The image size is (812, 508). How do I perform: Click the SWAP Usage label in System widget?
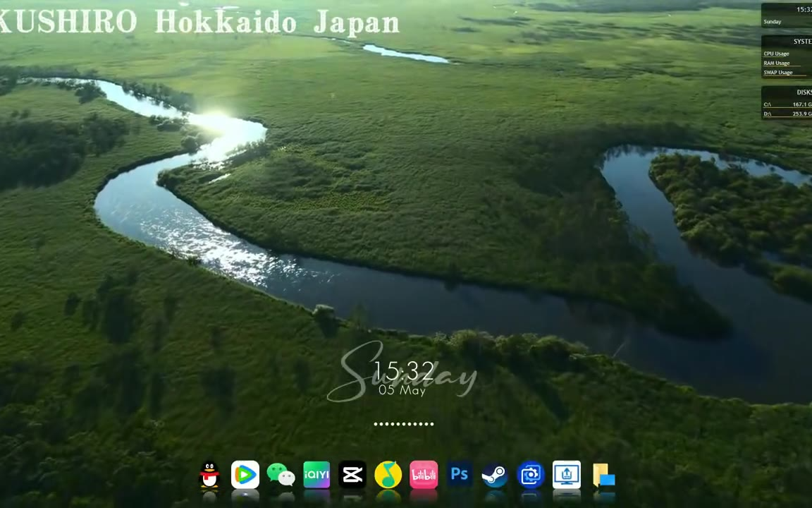[778, 72]
